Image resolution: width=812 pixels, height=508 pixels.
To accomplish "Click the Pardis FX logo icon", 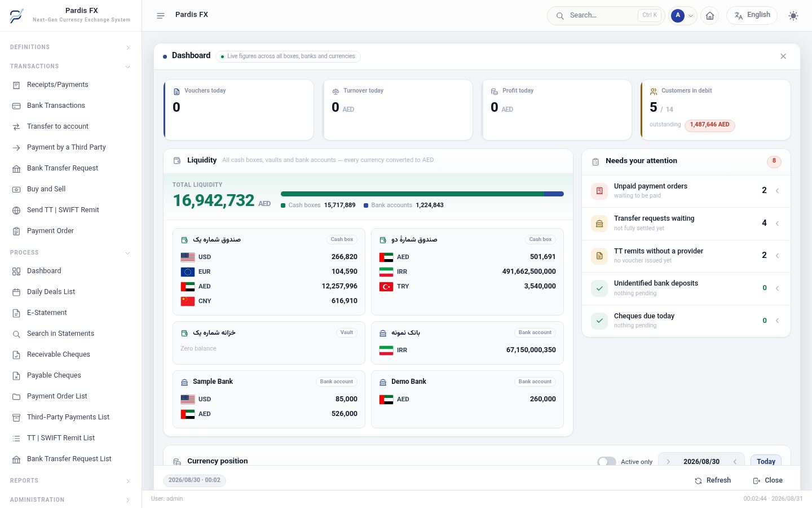I will point(17,15).
